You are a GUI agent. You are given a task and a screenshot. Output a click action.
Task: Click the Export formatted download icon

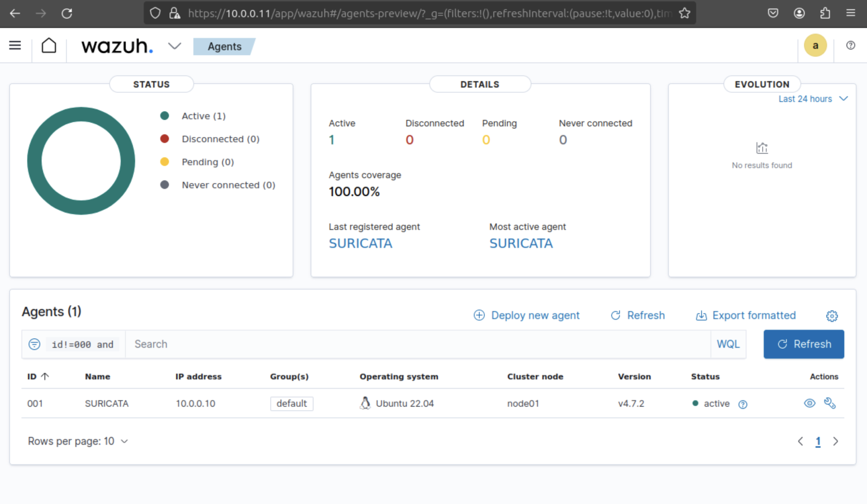(701, 315)
